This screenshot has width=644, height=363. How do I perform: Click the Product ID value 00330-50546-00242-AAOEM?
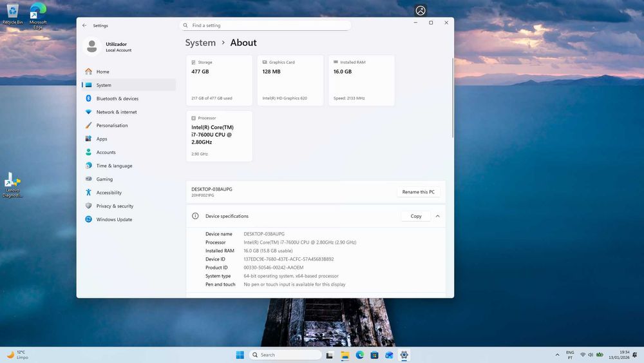click(x=274, y=268)
